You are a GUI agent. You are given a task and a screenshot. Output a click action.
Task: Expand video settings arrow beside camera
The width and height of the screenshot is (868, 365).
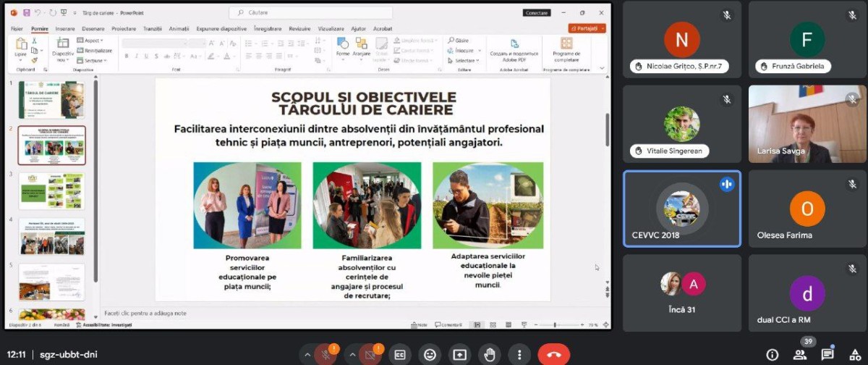tap(351, 356)
